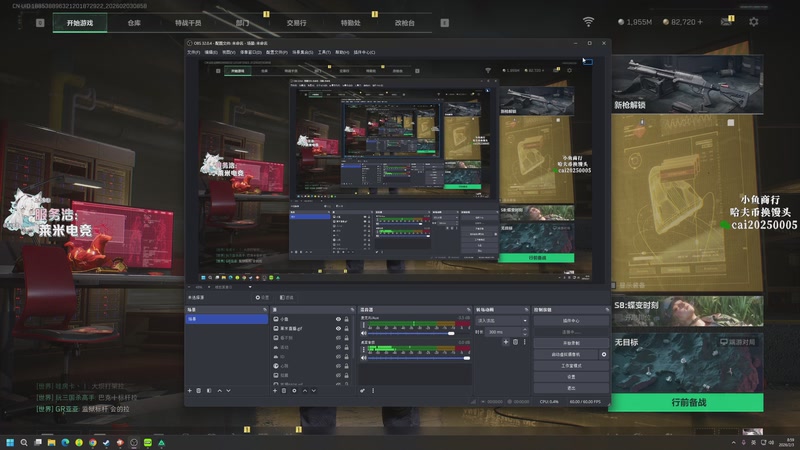Click the green 行前备战 button
This screenshot has width=800, height=450.
click(x=688, y=402)
